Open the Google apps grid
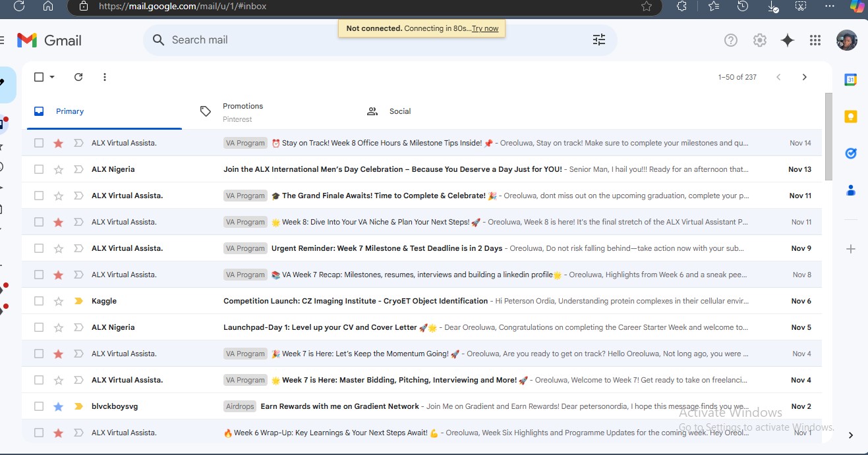This screenshot has width=868, height=455. [x=815, y=40]
